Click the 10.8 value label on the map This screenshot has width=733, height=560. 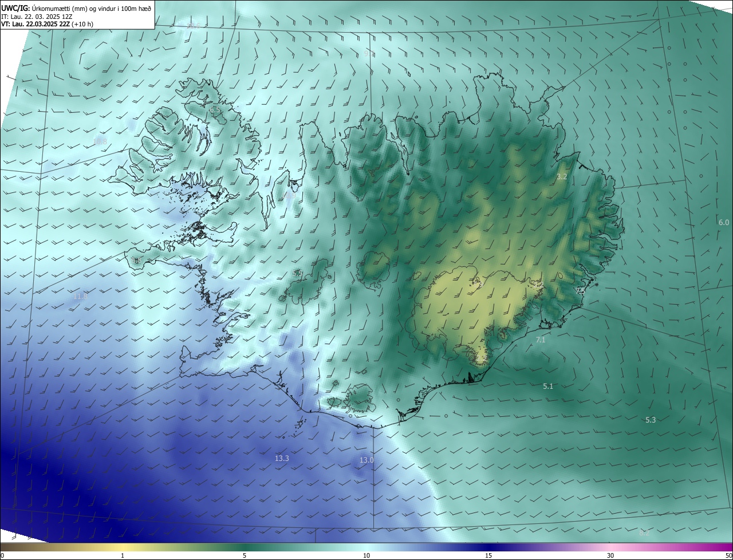100,141
